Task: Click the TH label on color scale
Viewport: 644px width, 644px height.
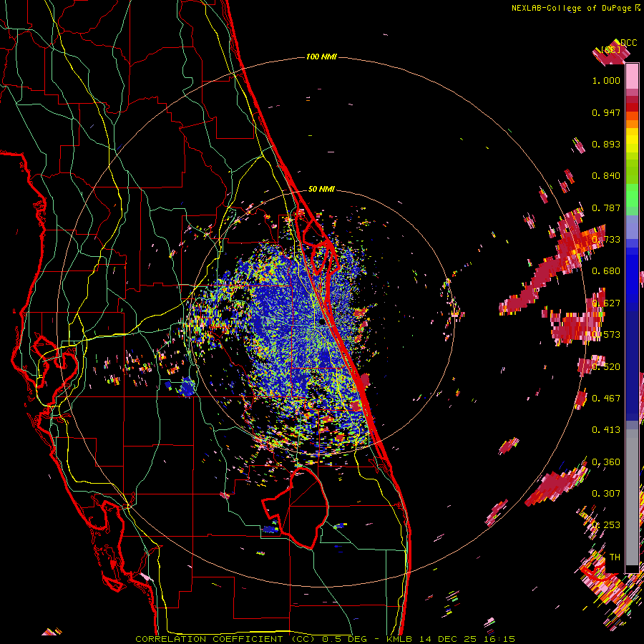Action: point(615,557)
